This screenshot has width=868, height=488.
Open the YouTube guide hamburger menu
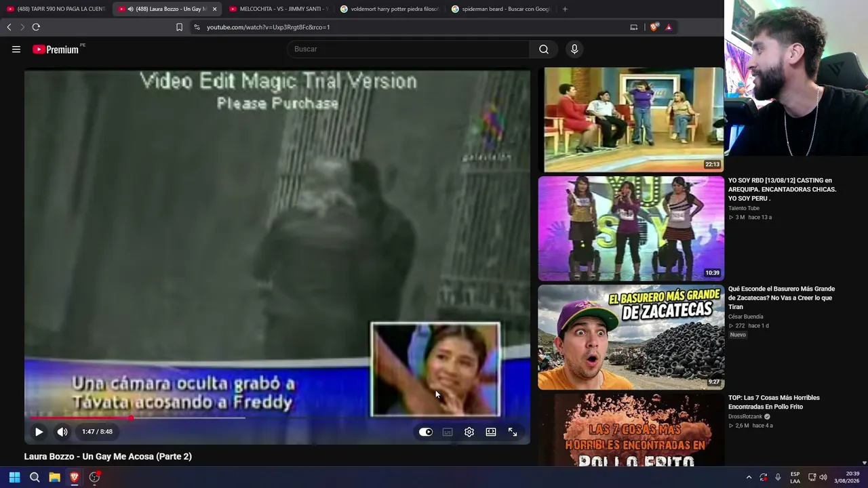click(x=16, y=49)
